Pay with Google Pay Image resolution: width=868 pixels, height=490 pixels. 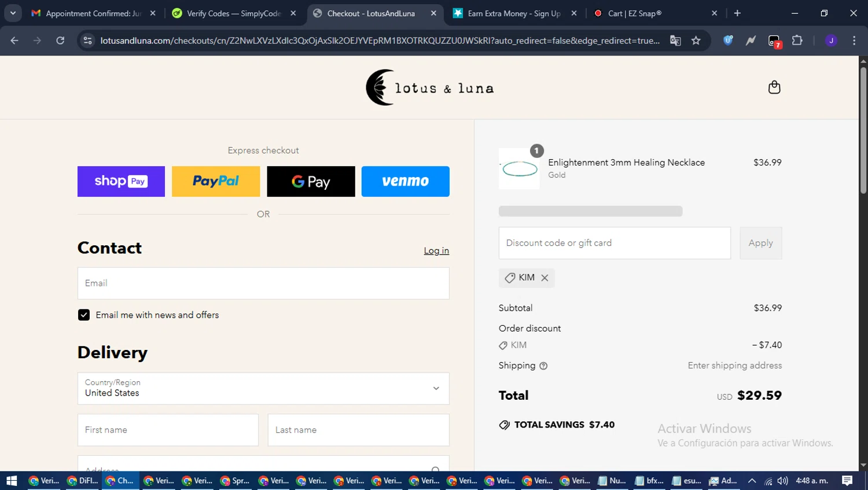point(311,181)
